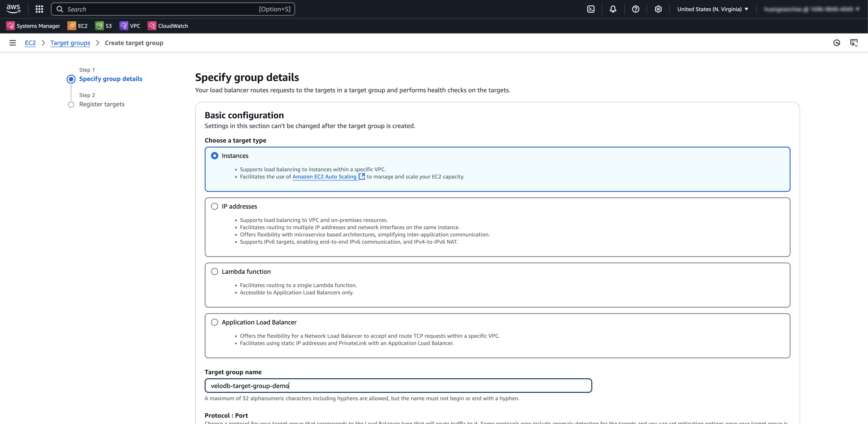This screenshot has width=868, height=424.
Task: Click the AWS logo home icon
Action: point(14,9)
